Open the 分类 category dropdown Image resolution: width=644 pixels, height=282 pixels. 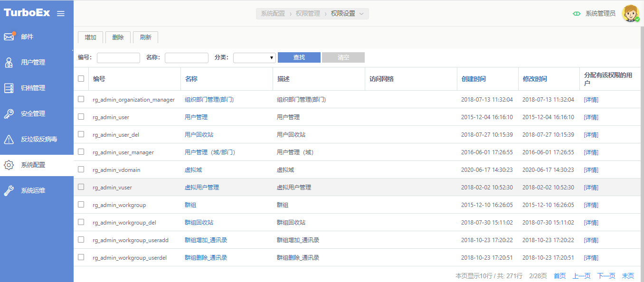[x=255, y=58]
